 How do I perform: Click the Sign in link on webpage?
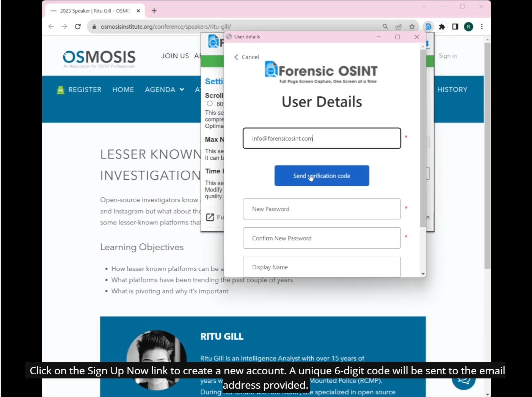pos(448,56)
